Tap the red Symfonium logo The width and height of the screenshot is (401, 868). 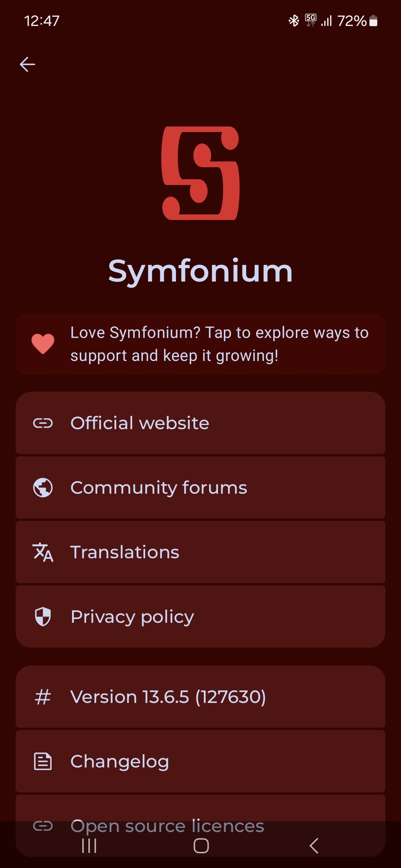[200, 173]
